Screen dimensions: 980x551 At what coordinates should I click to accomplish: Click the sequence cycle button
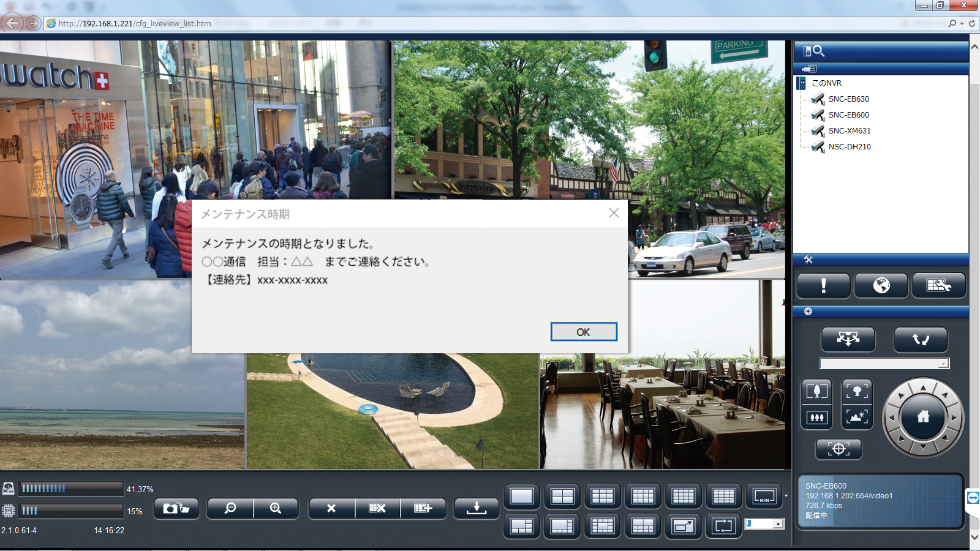(x=724, y=526)
